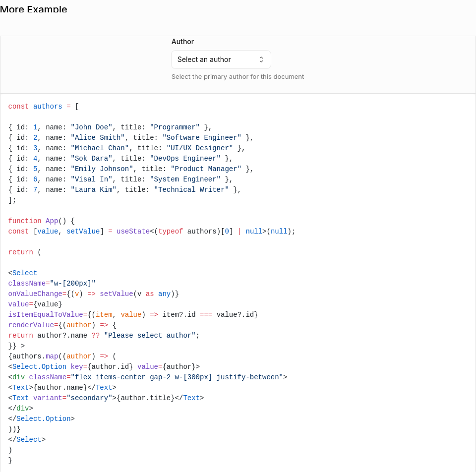Image resolution: width=476 pixels, height=472 pixels.
Task: Click the '</Select.Option>' closing tag line
Action: click(41, 419)
